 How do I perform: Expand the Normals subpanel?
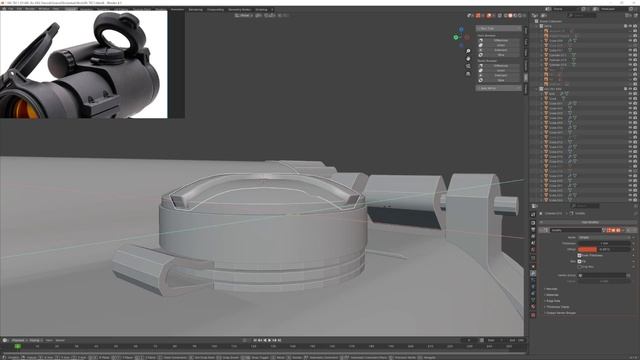[x=551, y=289]
